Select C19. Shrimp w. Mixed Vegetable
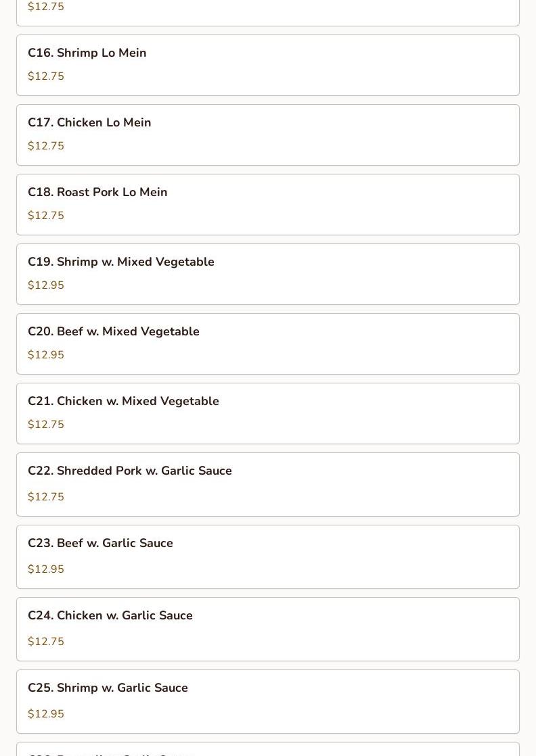Image resolution: width=536 pixels, height=756 pixels. (268, 275)
